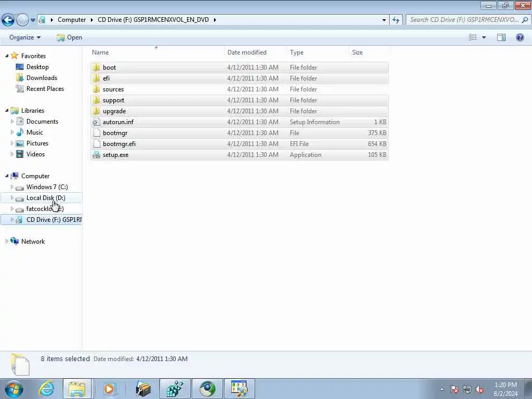This screenshot has height=399, width=532.
Task: Open Downloads in Favorites
Action: point(42,78)
